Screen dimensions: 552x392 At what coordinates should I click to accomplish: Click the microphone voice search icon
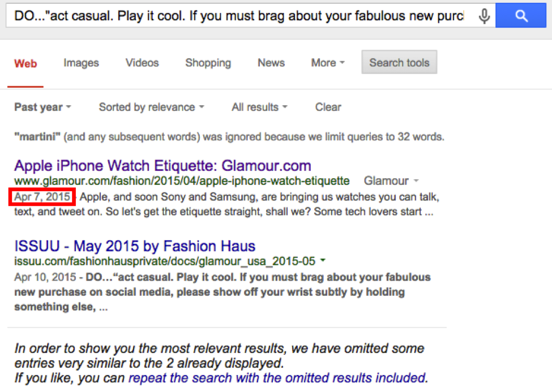pos(485,16)
